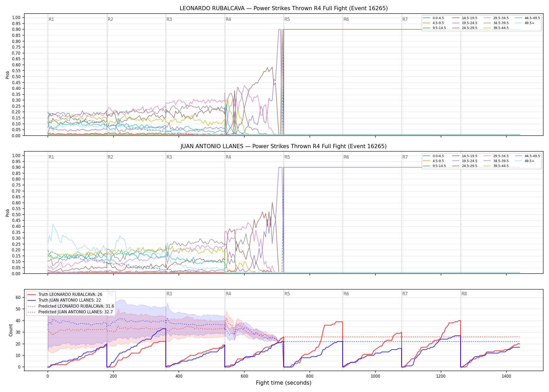Click the R4 round marker in top chart
Image resolution: width=549 pixels, height=392 pixels.
228,19
